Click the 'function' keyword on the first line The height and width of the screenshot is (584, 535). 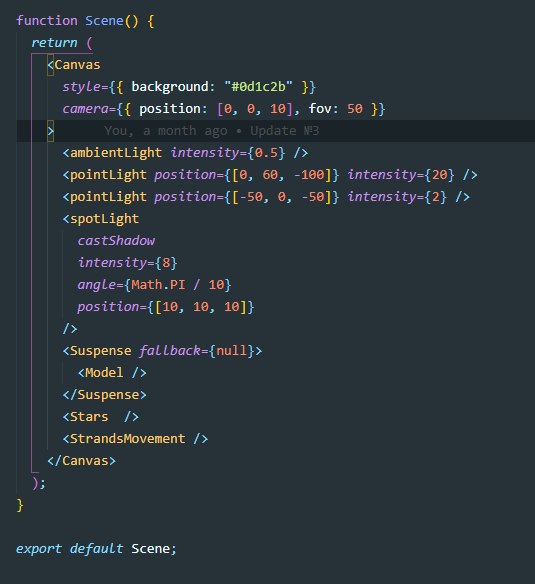click(x=47, y=20)
